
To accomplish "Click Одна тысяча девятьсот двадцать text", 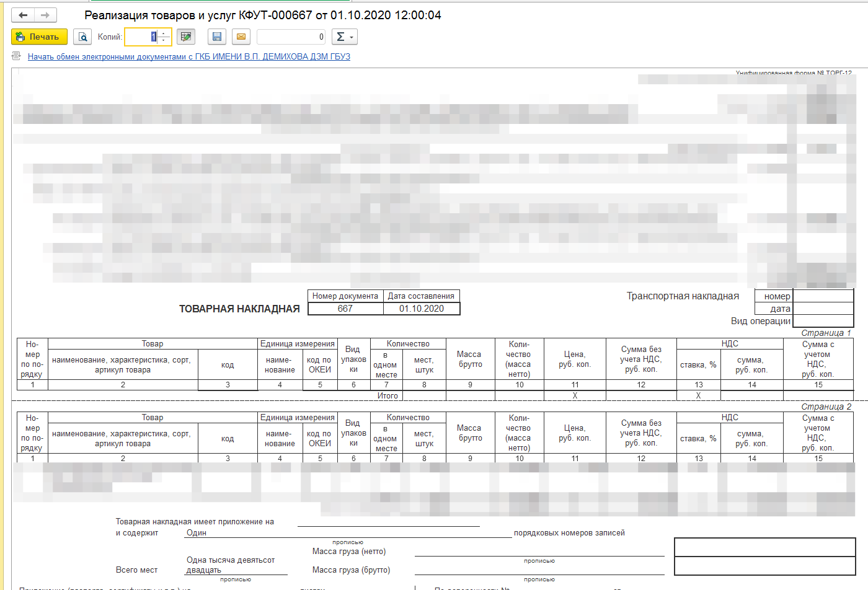I will [231, 565].
